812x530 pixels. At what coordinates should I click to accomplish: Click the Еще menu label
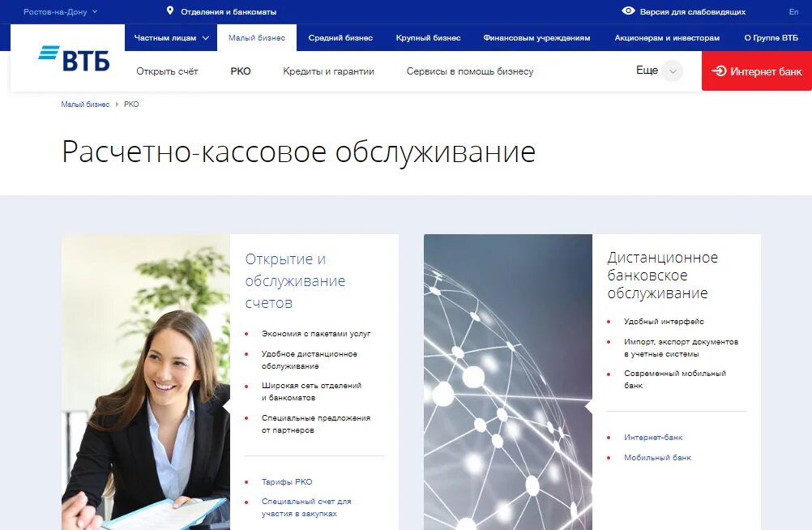click(x=647, y=71)
